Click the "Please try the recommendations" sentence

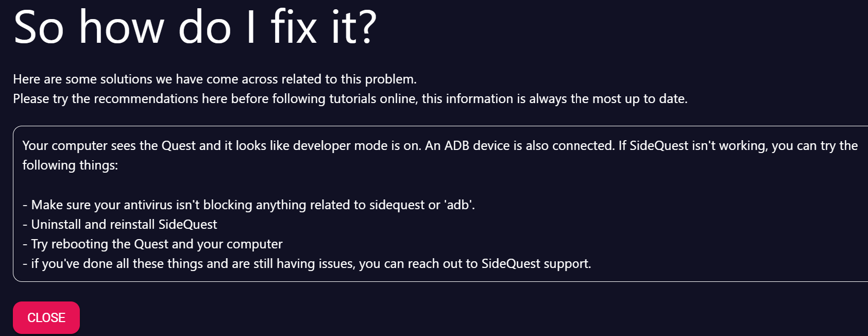click(x=350, y=98)
